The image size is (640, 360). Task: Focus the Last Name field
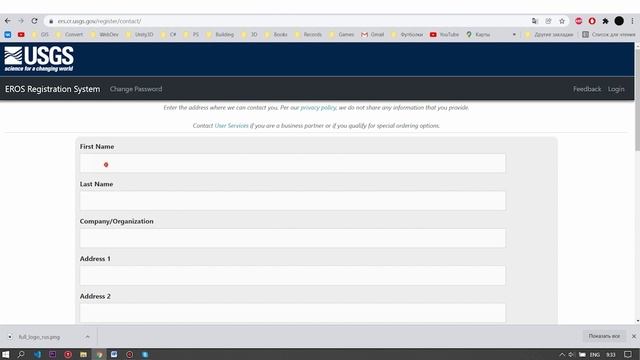pos(293,201)
